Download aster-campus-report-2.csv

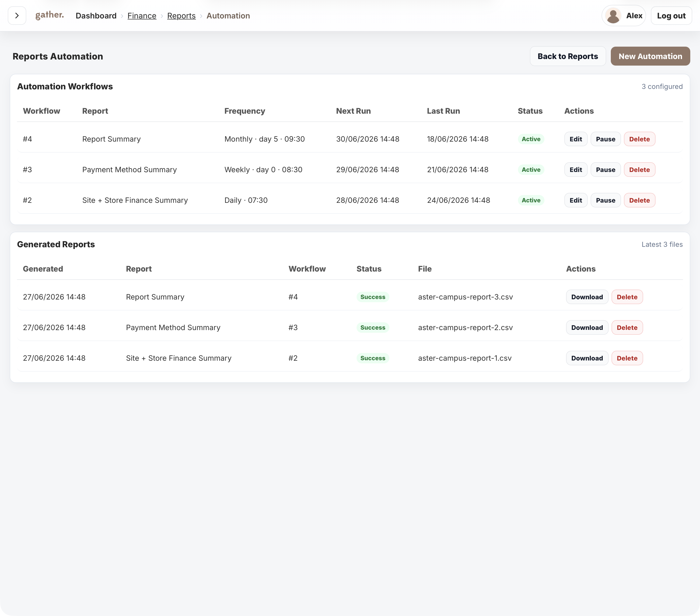click(x=587, y=327)
